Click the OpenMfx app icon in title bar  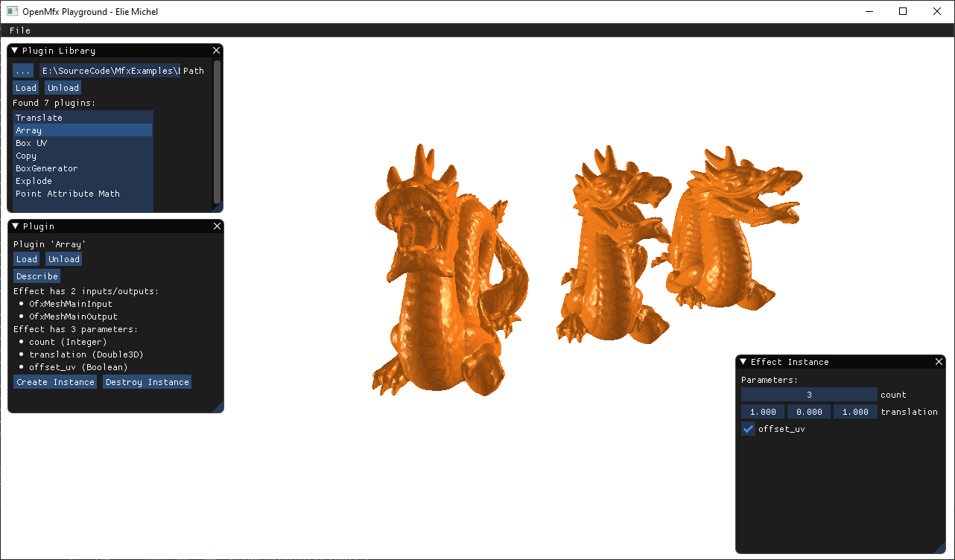coord(12,11)
